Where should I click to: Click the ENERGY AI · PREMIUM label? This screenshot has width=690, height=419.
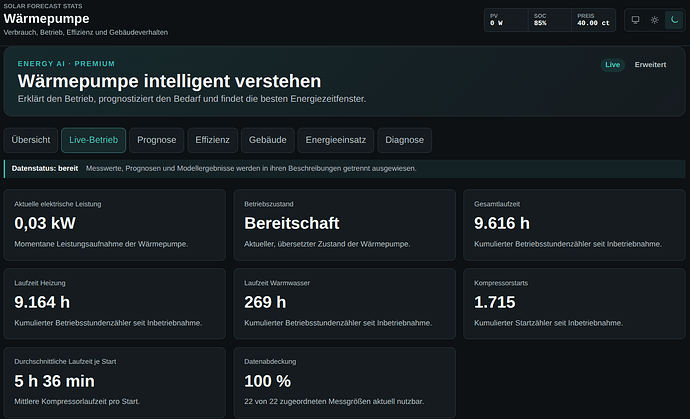66,64
